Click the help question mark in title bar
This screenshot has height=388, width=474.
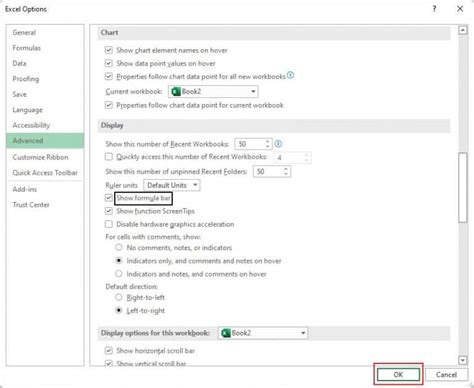tap(434, 9)
